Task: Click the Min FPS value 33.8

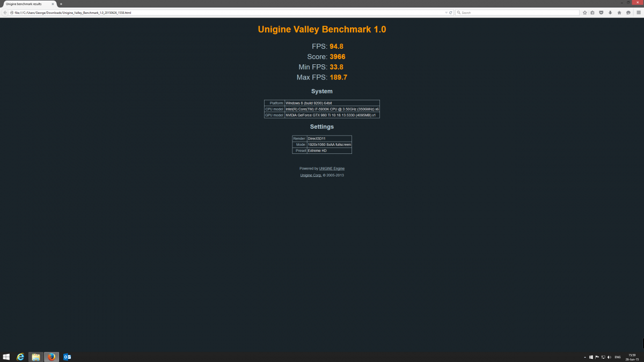Action: coord(336,67)
